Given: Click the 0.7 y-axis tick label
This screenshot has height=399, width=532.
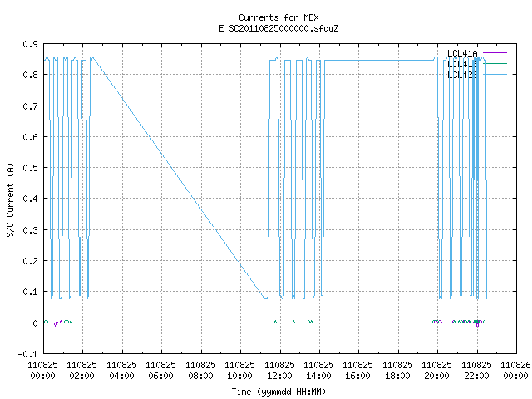Looking at the screenshot, I should [30, 106].
